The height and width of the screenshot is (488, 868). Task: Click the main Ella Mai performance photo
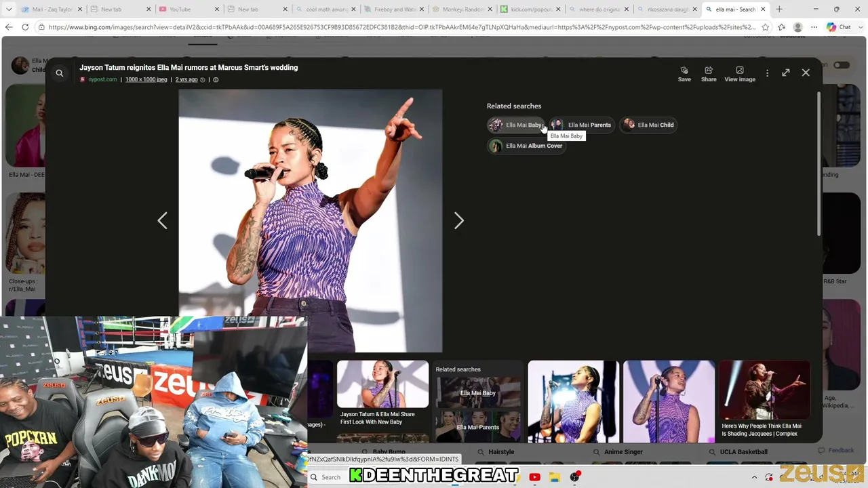coord(310,220)
